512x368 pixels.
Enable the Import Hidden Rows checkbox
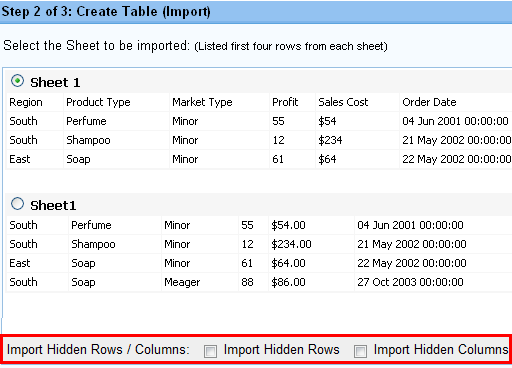(210, 351)
